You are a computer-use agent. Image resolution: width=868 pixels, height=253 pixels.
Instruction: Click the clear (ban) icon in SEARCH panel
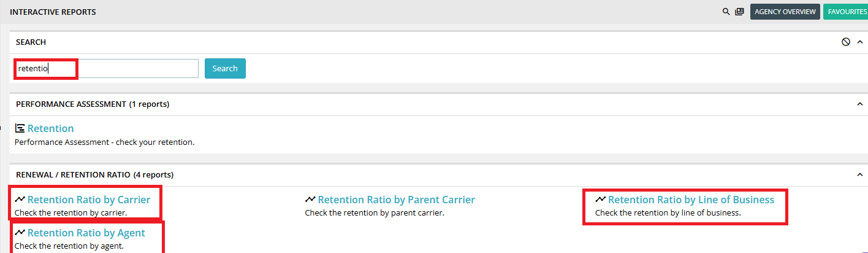[x=846, y=42]
